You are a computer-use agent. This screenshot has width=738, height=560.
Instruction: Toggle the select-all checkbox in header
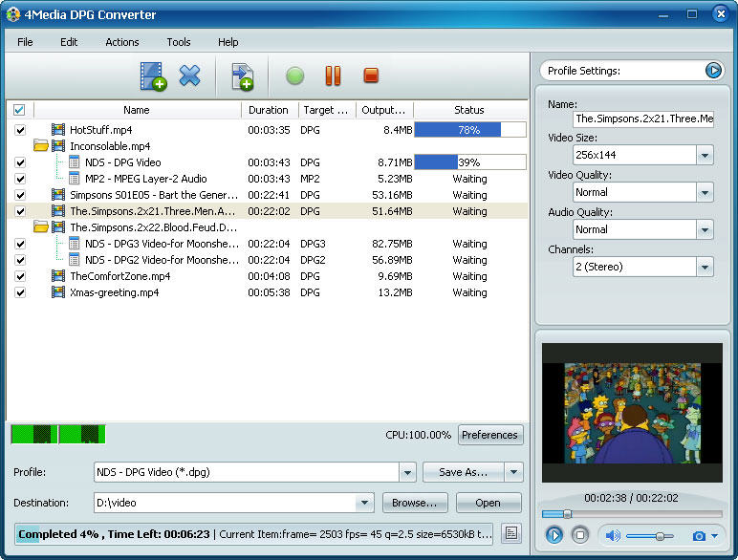click(x=19, y=110)
